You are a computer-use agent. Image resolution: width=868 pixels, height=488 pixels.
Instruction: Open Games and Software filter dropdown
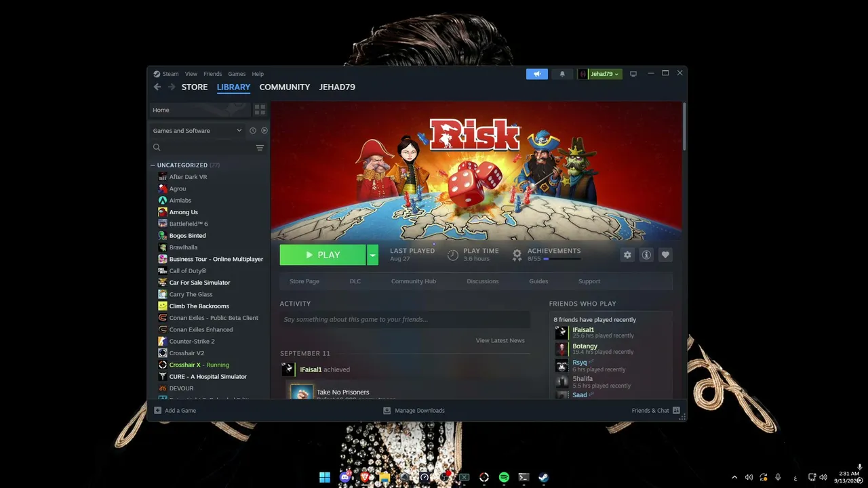coord(197,131)
